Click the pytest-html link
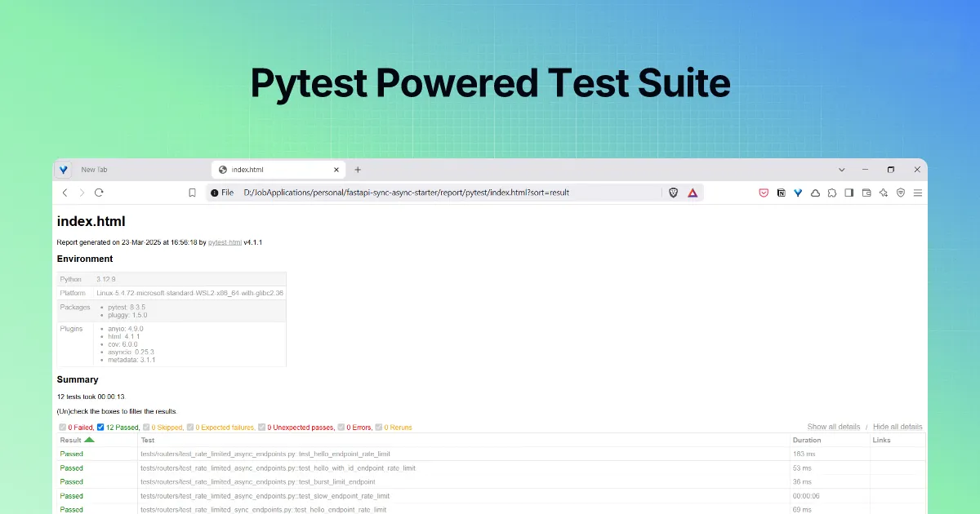Image resolution: width=980 pixels, height=514 pixels. point(225,242)
